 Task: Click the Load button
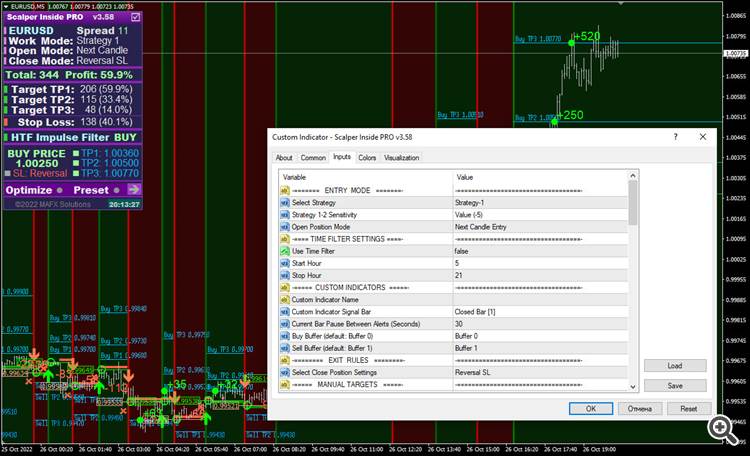pyautogui.click(x=675, y=366)
